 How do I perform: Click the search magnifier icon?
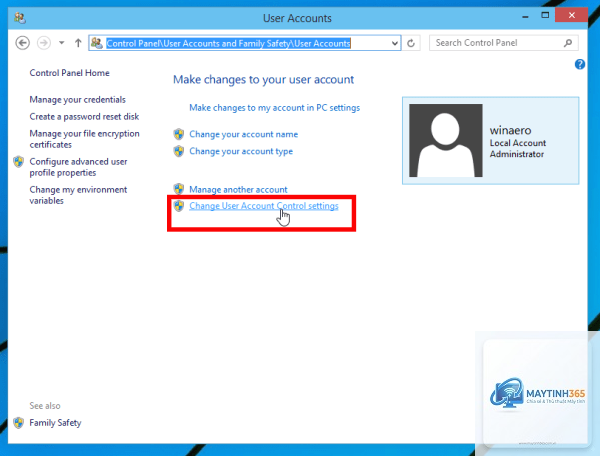(568, 43)
